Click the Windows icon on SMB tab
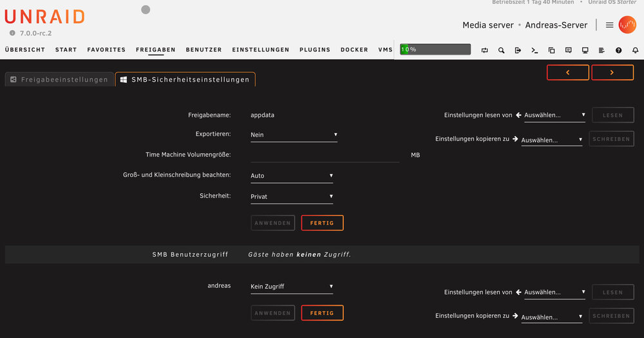The image size is (644, 338). tap(124, 79)
